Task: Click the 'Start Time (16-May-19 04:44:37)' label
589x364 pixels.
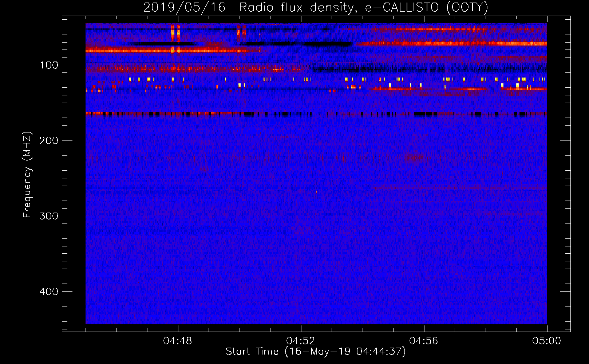Action: coord(316,352)
